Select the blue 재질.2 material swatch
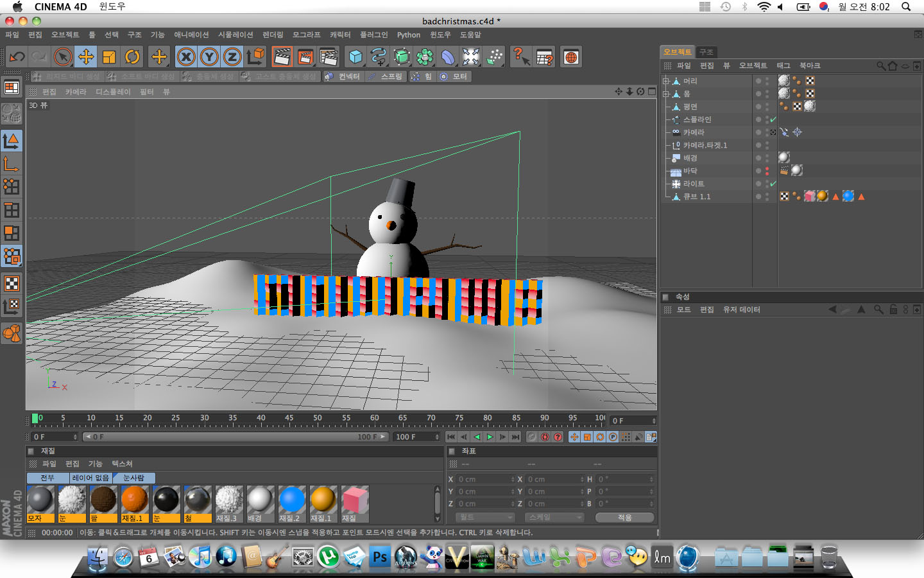Screen dimensions: 924x578 pyautogui.click(x=291, y=501)
